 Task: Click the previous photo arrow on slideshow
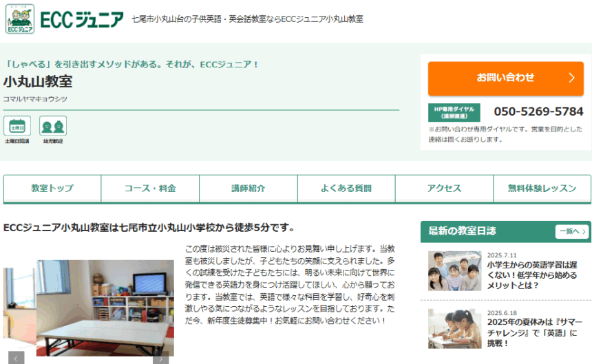17,357
